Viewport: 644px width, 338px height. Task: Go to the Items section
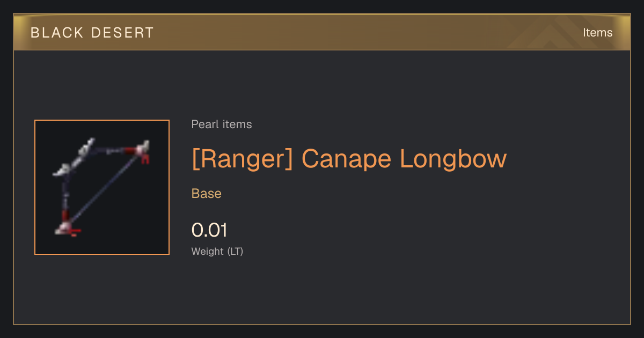(597, 33)
